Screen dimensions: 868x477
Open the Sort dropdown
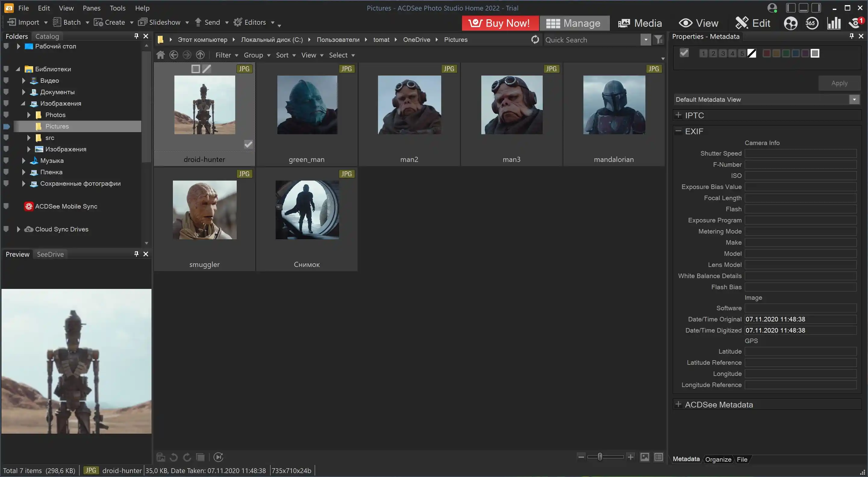(286, 55)
